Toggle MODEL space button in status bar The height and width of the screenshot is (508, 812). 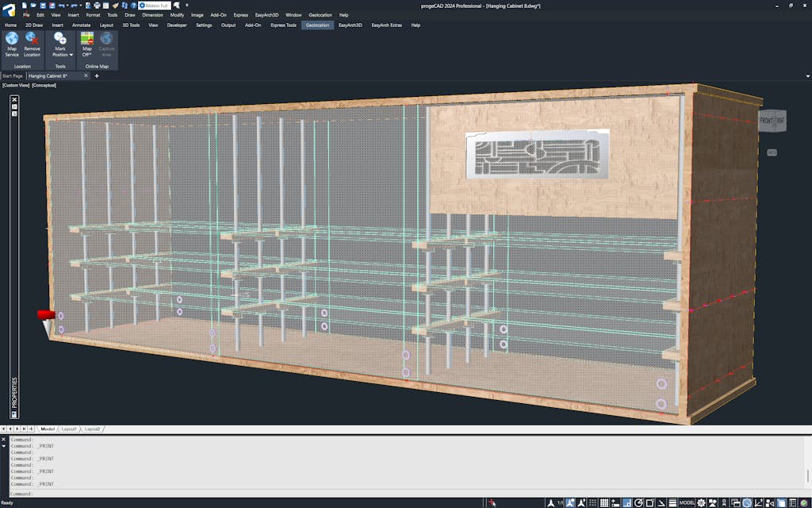pos(687,502)
